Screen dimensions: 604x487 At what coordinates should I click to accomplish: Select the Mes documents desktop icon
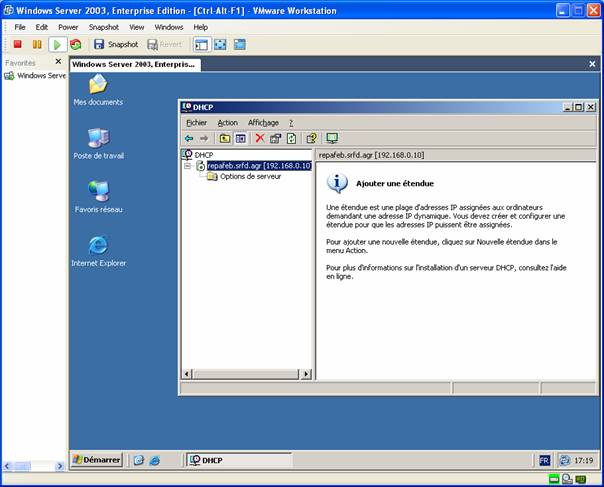pos(98,90)
